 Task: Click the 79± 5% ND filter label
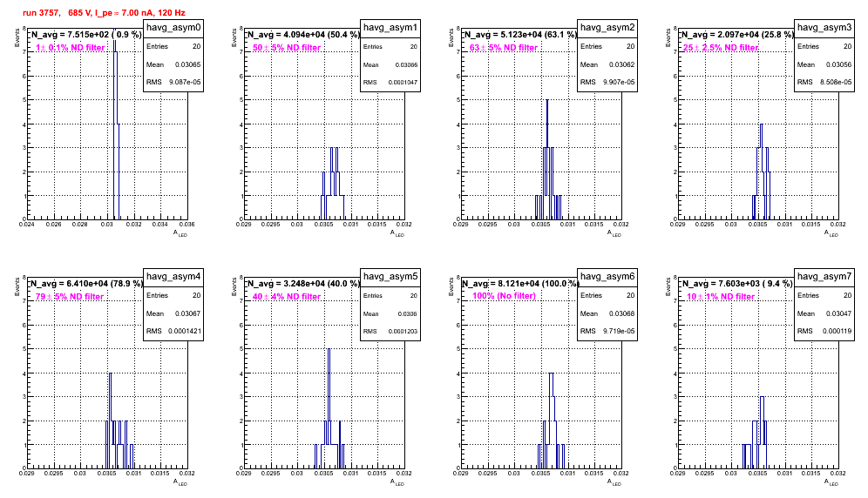[70, 297]
